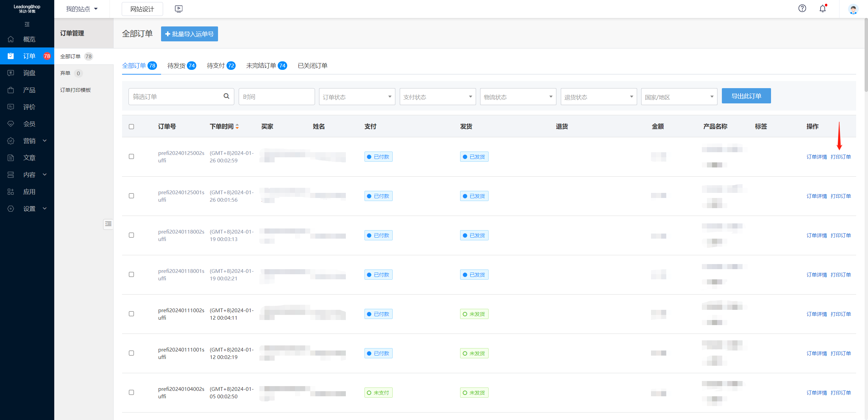Open the help question-mark icon
Screen dimensions: 868x420
point(802,8)
